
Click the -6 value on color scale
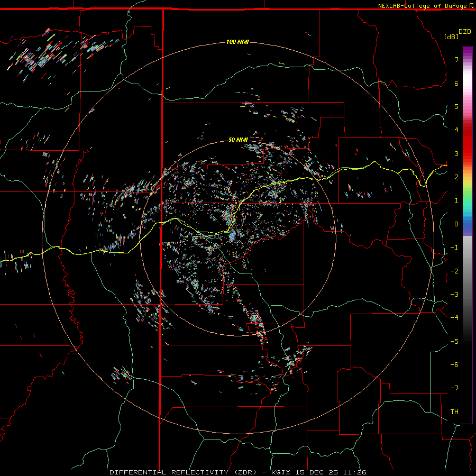coord(454,365)
